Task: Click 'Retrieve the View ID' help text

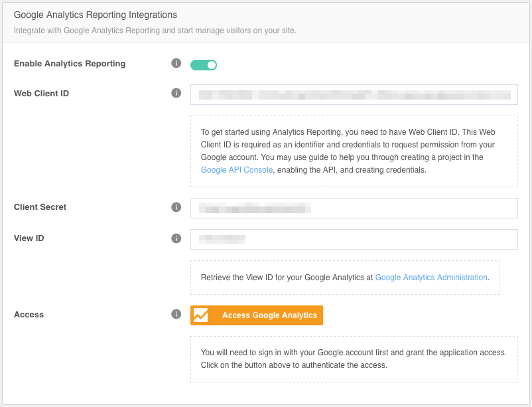Action: coord(345,278)
